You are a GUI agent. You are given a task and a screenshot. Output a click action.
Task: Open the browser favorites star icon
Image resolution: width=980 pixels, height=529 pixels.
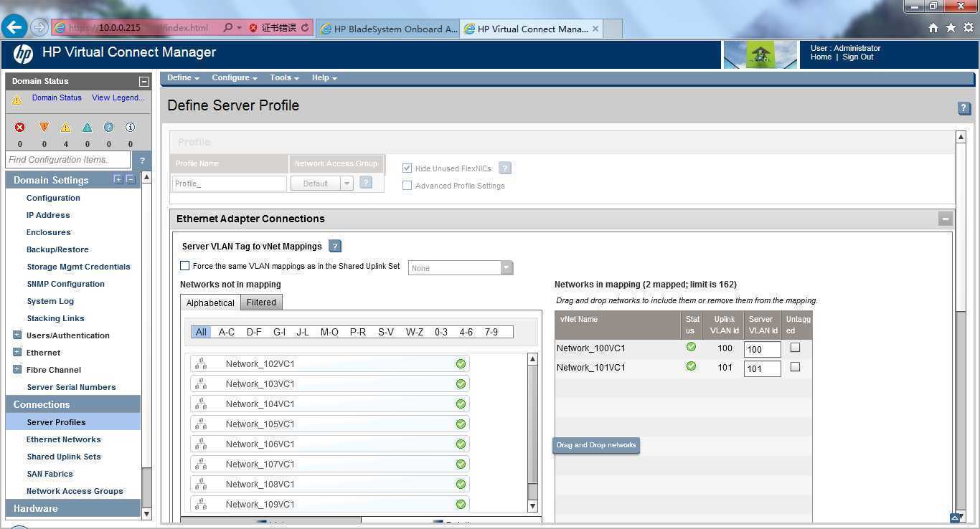pyautogui.click(x=951, y=27)
